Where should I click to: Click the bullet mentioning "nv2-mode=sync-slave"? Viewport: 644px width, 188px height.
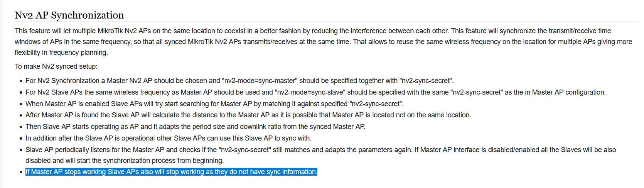(x=315, y=92)
